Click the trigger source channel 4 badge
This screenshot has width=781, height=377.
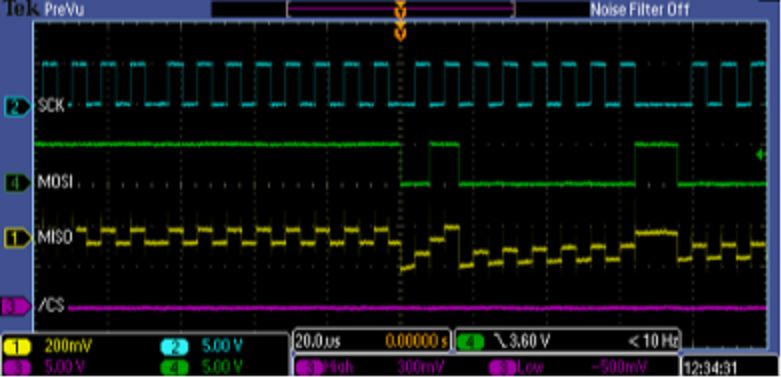(x=471, y=342)
